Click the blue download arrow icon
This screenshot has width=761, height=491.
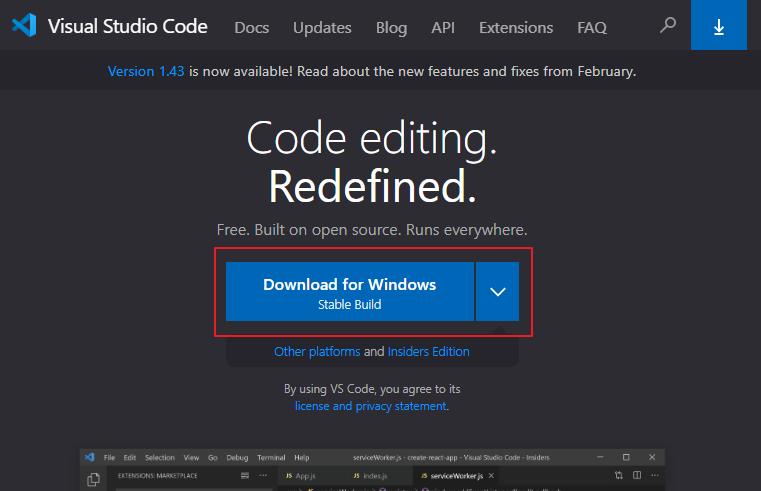click(719, 25)
